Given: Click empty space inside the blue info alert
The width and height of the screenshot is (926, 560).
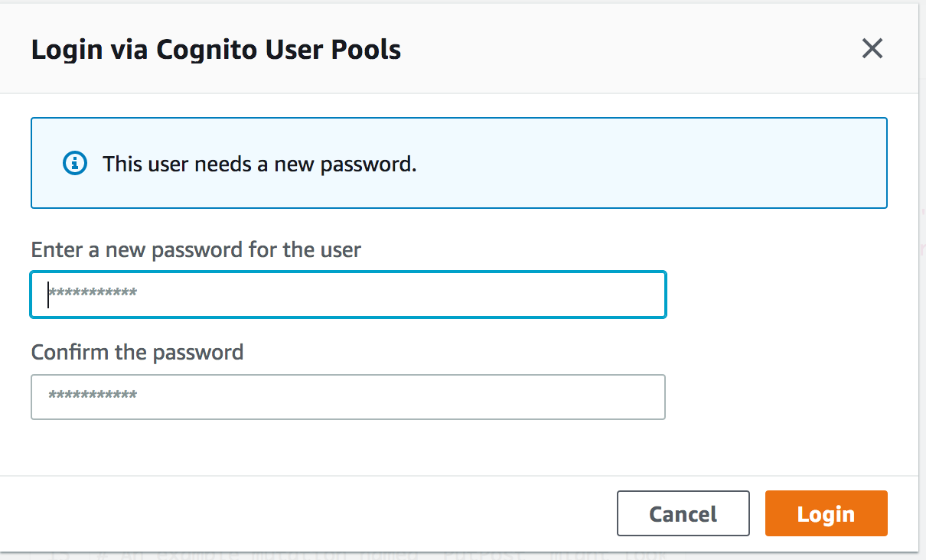Looking at the screenshot, I should point(650,163).
